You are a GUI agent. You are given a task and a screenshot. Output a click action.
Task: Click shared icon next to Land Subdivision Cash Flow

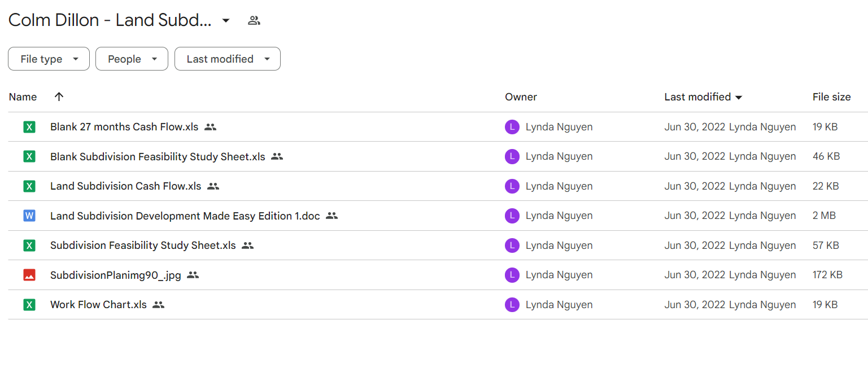[x=213, y=186]
